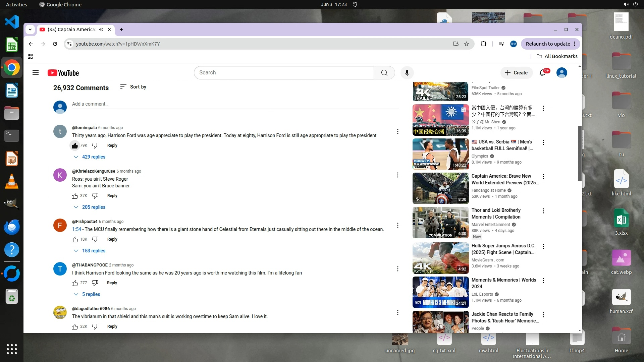Bookmark this page with star icon
Screen dimensions: 644x362
tap(467, 44)
